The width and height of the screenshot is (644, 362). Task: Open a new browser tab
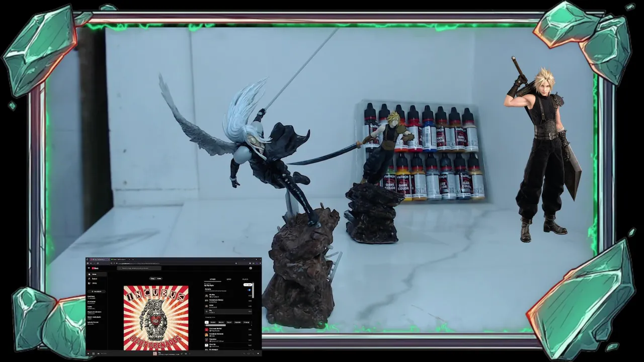pyautogui.click(x=133, y=259)
